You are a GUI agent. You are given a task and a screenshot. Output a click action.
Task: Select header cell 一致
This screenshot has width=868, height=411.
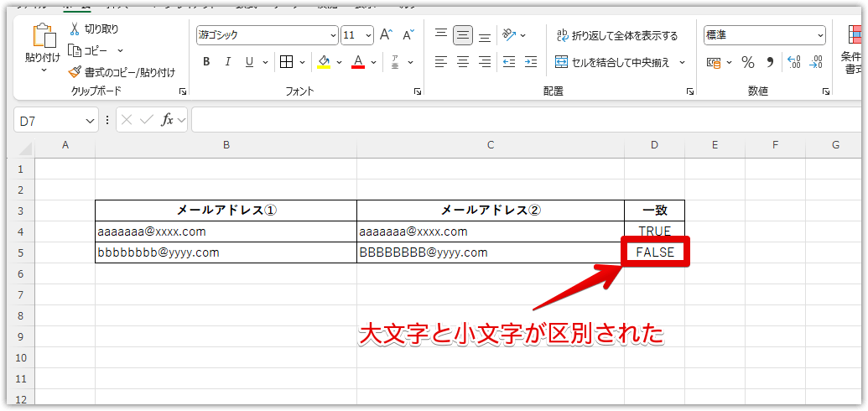coord(654,211)
